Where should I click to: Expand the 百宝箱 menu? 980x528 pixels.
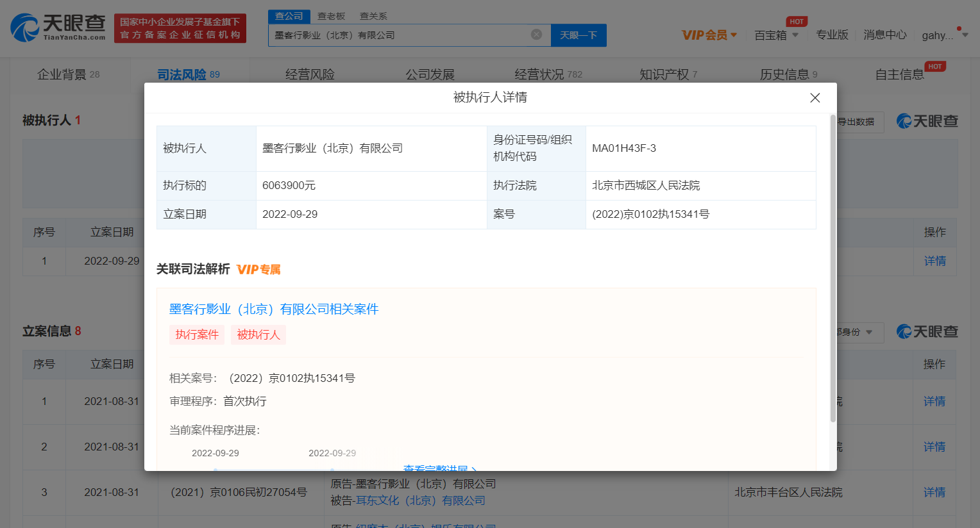(x=777, y=35)
